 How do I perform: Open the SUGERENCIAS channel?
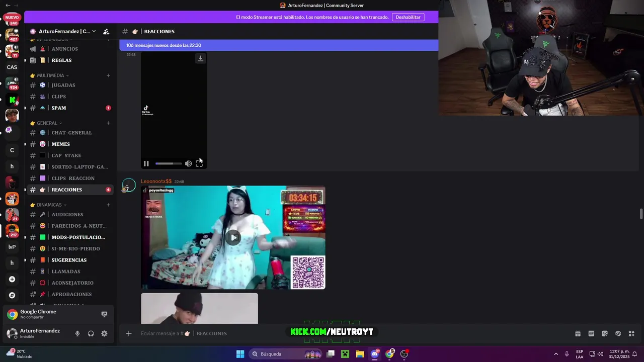pos(69,260)
